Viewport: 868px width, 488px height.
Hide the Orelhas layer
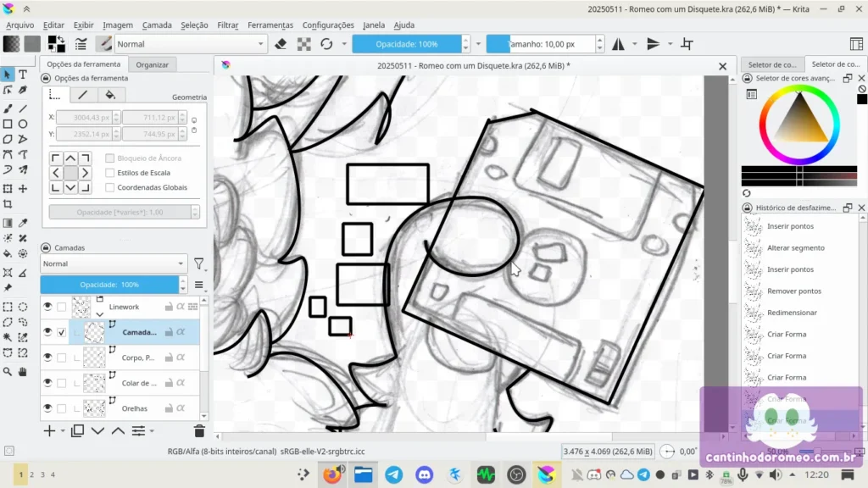pyautogui.click(x=47, y=408)
